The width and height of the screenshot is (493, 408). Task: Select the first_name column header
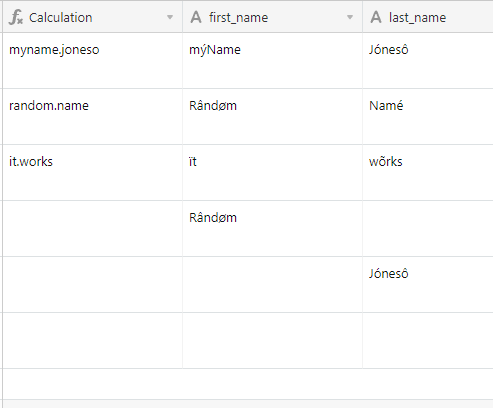coord(272,17)
